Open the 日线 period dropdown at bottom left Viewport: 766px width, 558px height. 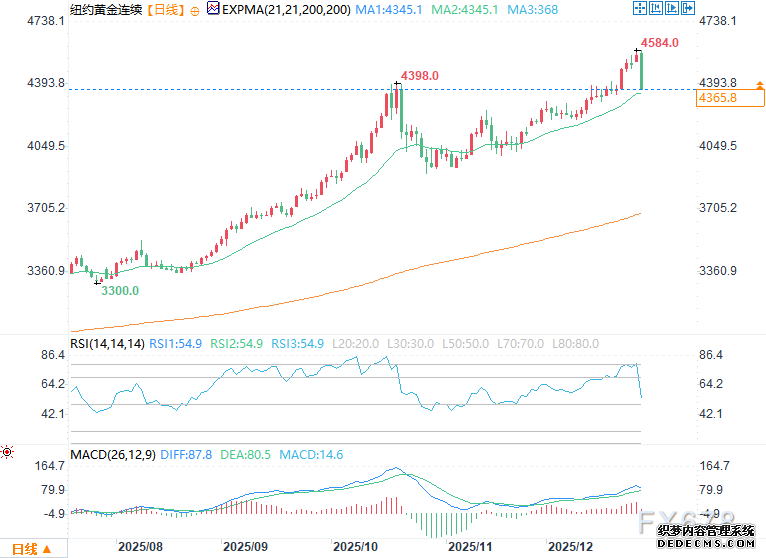pos(32,548)
